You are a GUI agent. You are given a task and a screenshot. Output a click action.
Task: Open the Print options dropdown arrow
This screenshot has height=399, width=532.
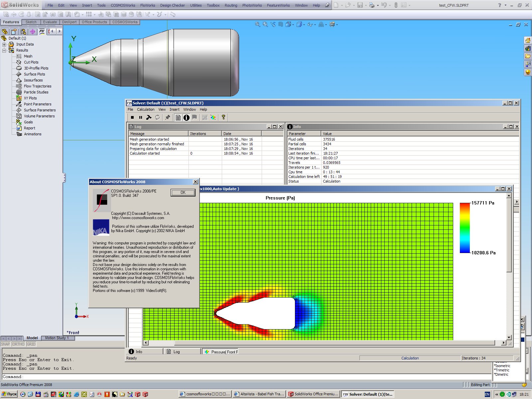[378, 5]
